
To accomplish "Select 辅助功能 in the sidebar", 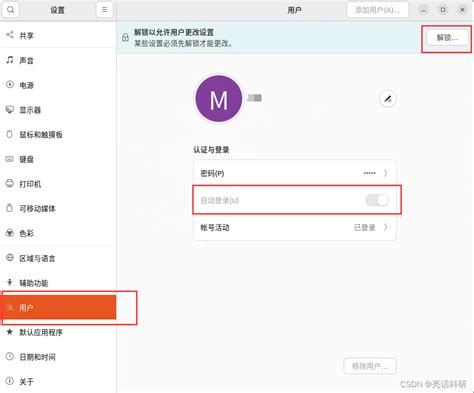I will click(x=58, y=283).
